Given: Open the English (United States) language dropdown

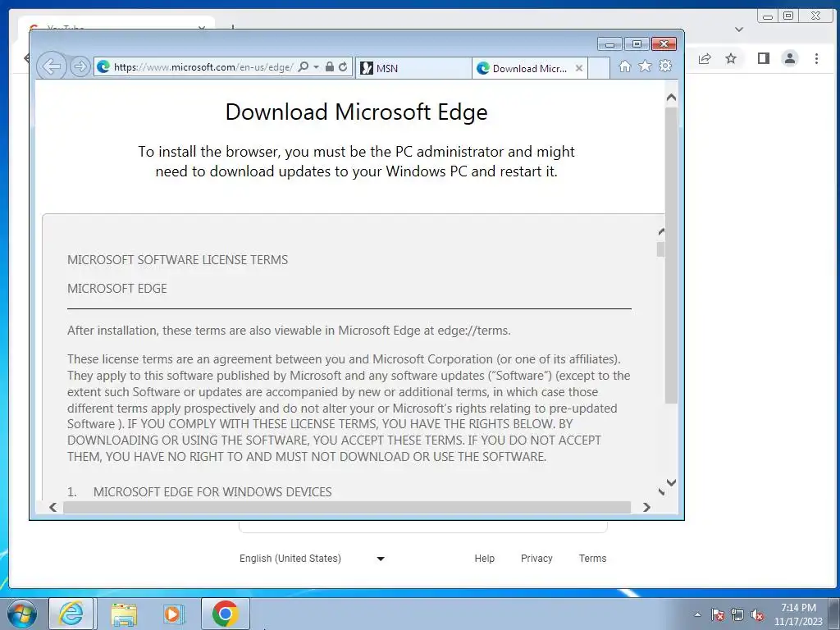Looking at the screenshot, I should click(312, 558).
